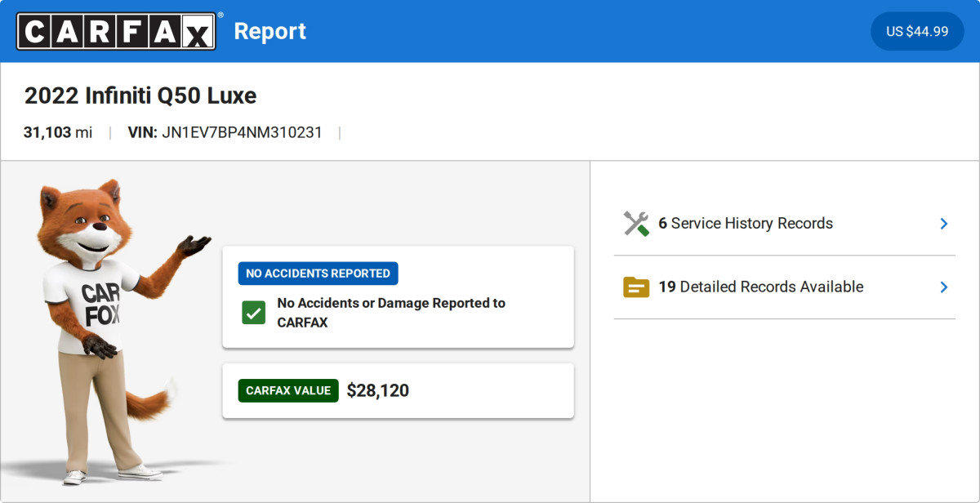Screen dimensions: 980x503
Task: Click the 31,103 mi mileage text
Action: coord(58,132)
